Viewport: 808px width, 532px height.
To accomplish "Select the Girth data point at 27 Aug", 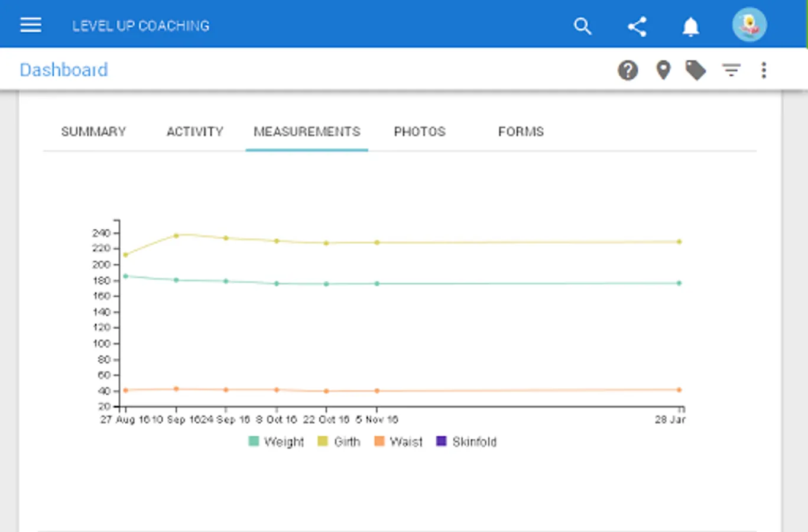I will point(125,255).
